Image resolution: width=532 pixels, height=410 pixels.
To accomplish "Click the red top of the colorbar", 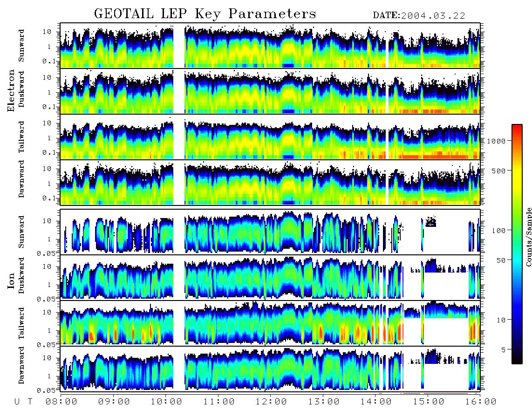I will point(517,129).
